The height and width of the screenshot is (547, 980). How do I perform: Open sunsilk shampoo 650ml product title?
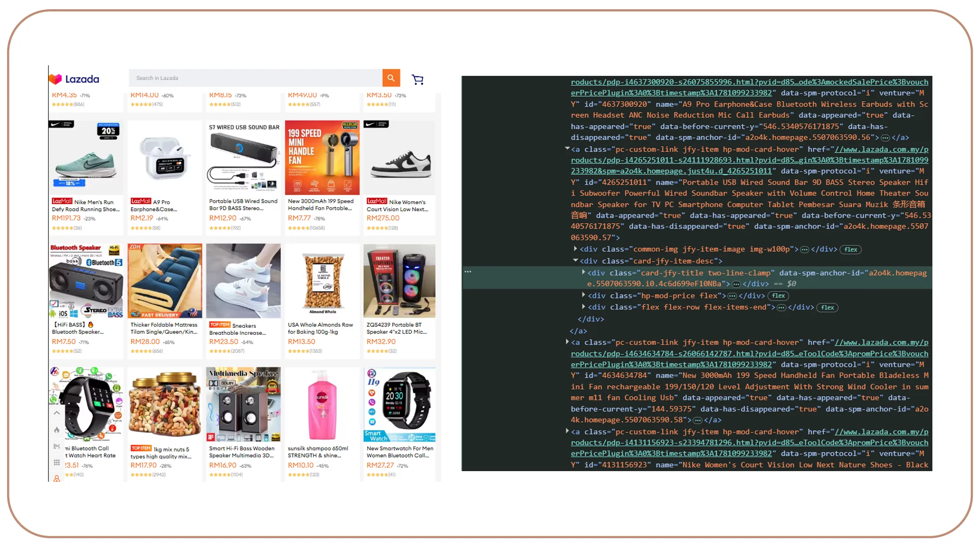pyautogui.click(x=318, y=452)
